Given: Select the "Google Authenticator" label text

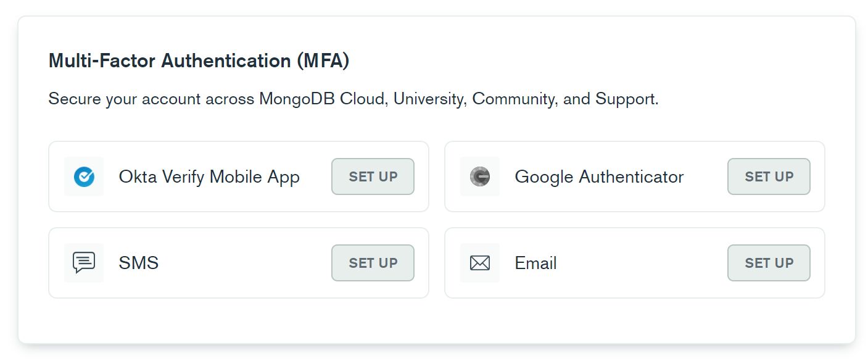Looking at the screenshot, I should [599, 176].
